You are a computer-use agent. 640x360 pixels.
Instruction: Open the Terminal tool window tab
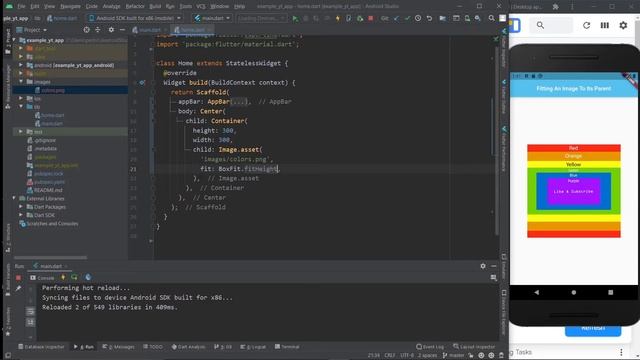(287, 347)
